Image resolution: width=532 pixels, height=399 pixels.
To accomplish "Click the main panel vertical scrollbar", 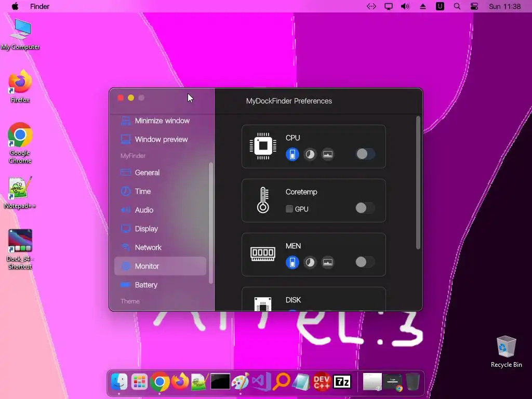I will 418,183.
